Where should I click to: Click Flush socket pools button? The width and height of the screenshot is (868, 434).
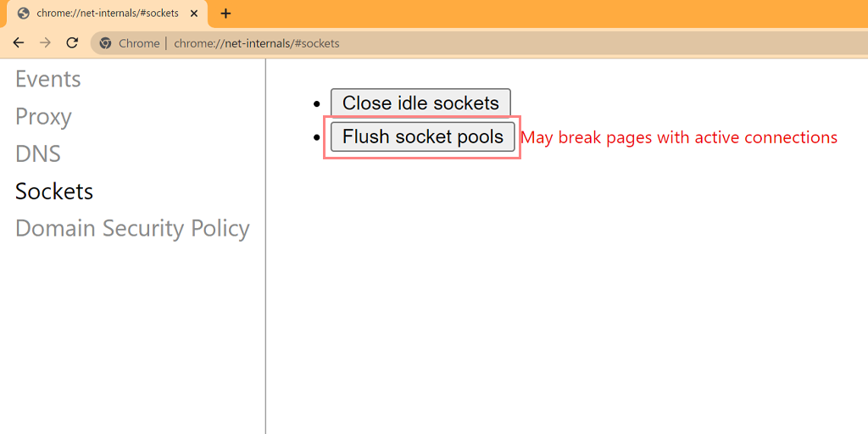423,136
